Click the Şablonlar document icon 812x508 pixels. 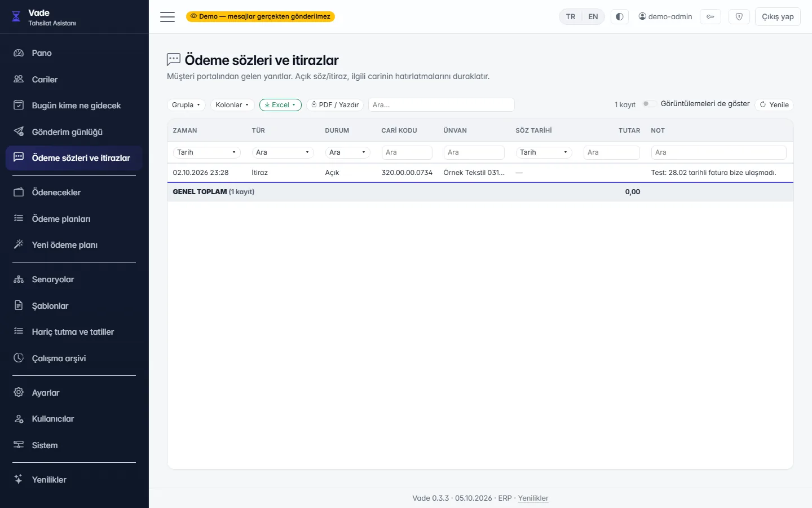pos(19,306)
